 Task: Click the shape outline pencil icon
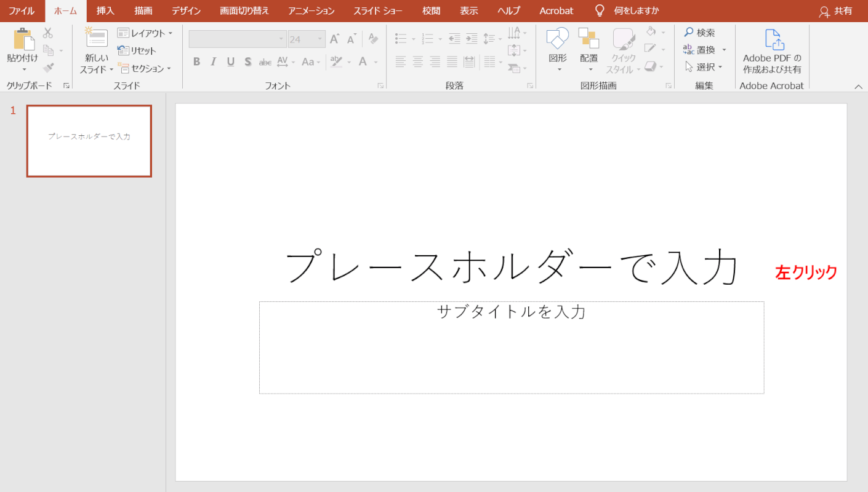651,49
